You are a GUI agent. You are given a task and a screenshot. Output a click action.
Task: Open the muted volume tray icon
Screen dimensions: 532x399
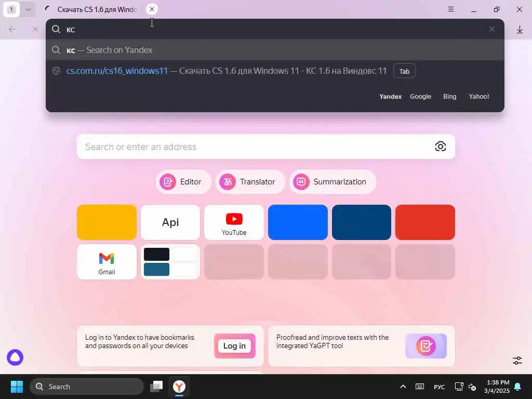click(472, 387)
